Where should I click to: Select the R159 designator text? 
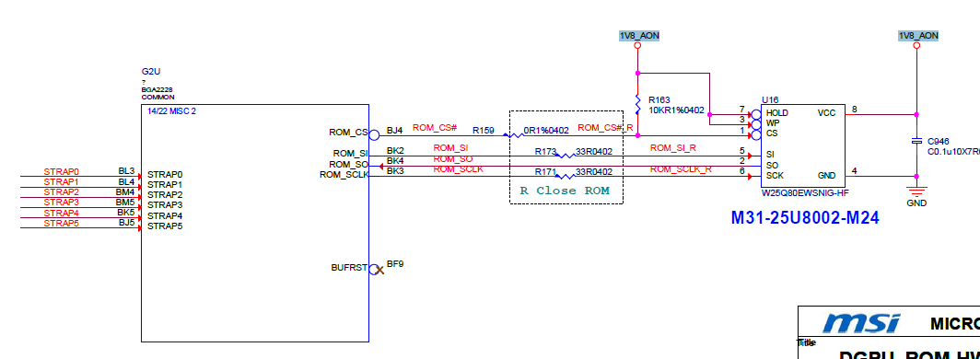tap(484, 131)
